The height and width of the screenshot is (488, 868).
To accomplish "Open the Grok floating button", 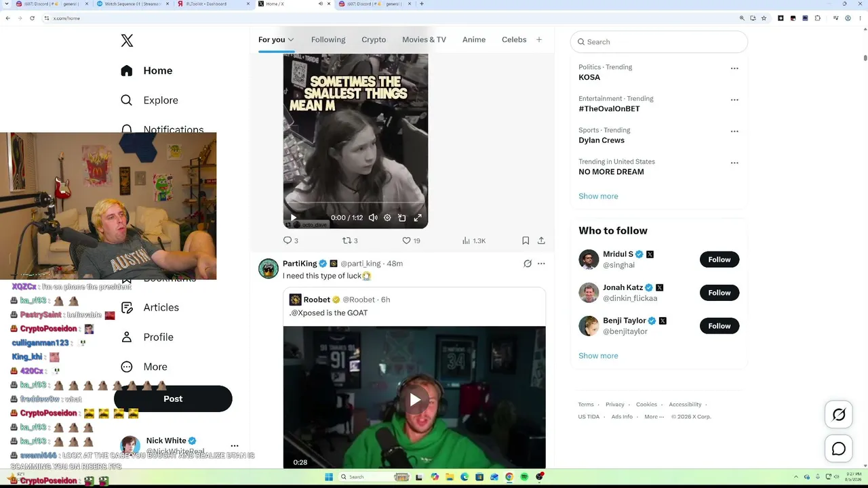I will [839, 415].
